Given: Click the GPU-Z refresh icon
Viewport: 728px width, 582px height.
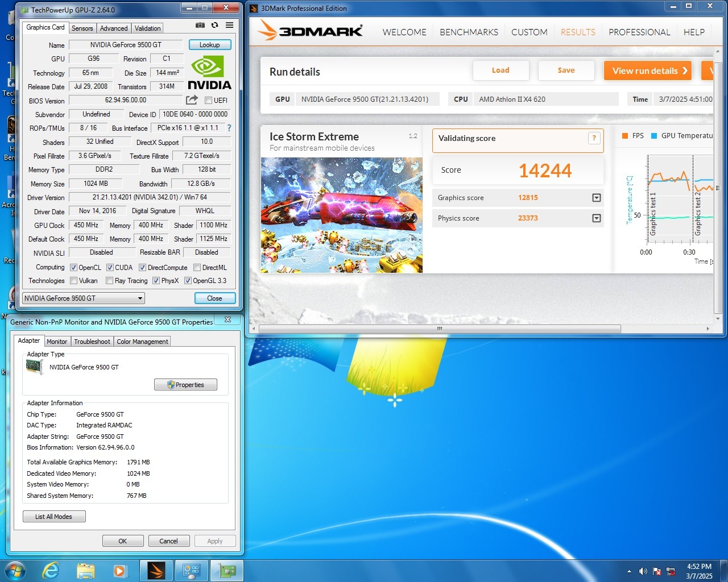Looking at the screenshot, I should point(214,26).
